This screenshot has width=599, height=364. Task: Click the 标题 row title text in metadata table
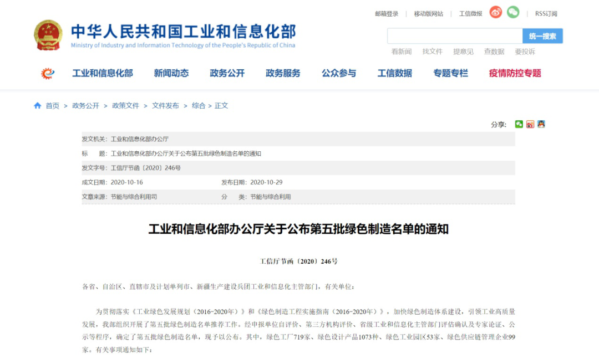(186, 153)
